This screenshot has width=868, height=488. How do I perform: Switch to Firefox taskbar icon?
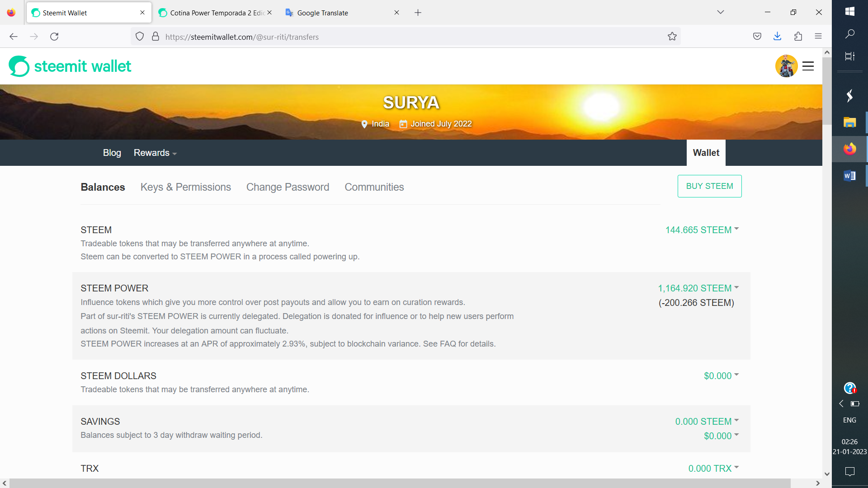[x=850, y=149]
